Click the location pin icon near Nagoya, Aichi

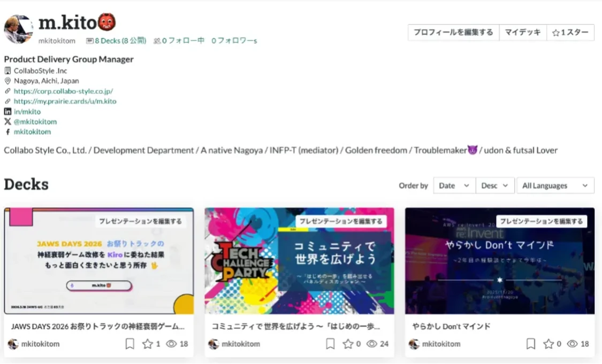click(x=7, y=81)
